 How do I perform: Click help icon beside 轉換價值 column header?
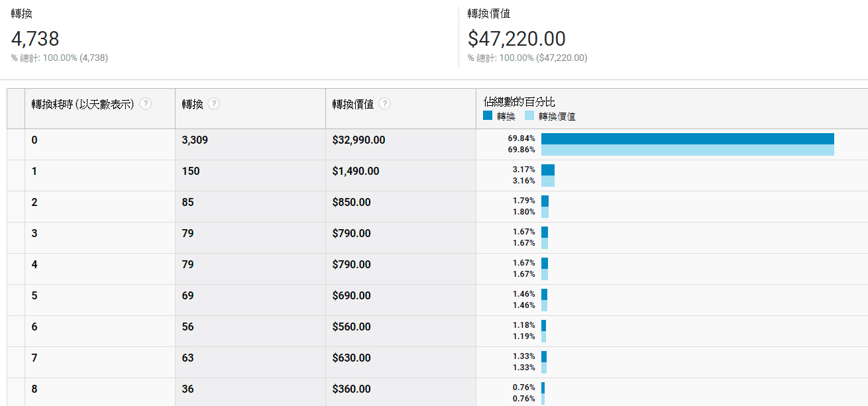pyautogui.click(x=385, y=104)
